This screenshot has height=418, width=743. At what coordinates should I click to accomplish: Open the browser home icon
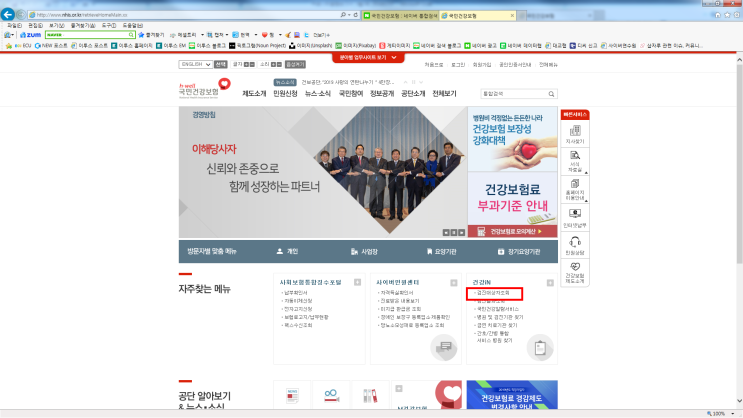[x=718, y=15]
